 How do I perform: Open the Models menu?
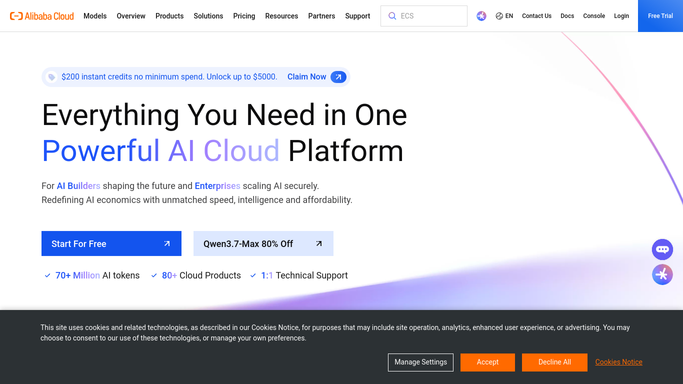95,16
